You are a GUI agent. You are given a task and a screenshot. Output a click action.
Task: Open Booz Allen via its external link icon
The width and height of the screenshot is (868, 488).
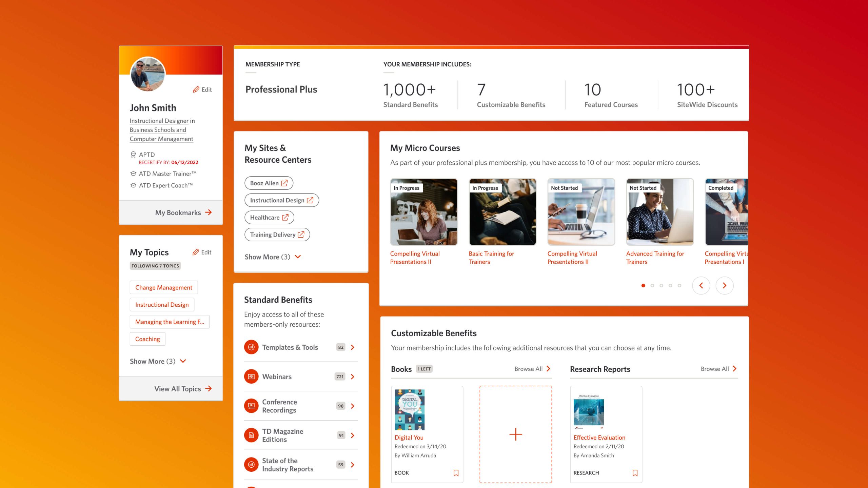point(284,183)
